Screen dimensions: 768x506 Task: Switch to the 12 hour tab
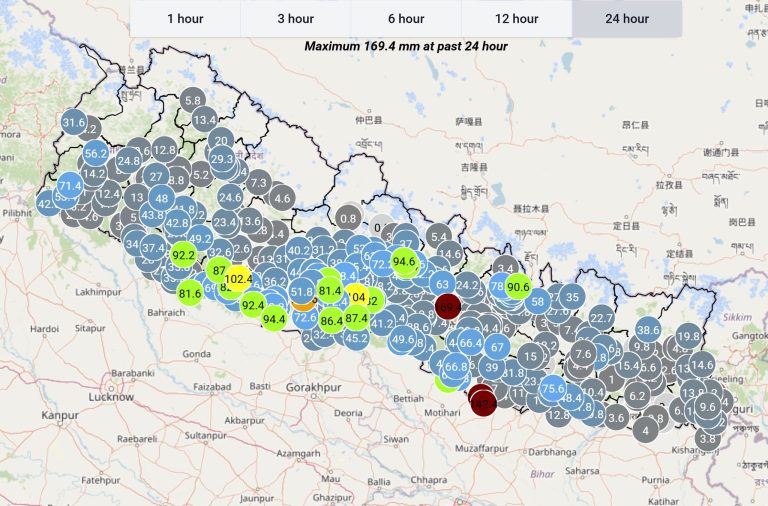pyautogui.click(x=516, y=19)
